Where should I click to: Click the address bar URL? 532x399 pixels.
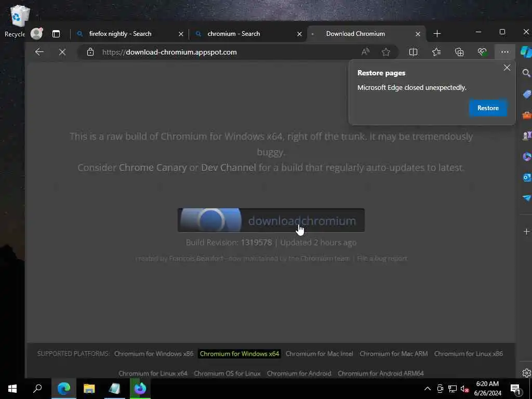click(x=169, y=52)
